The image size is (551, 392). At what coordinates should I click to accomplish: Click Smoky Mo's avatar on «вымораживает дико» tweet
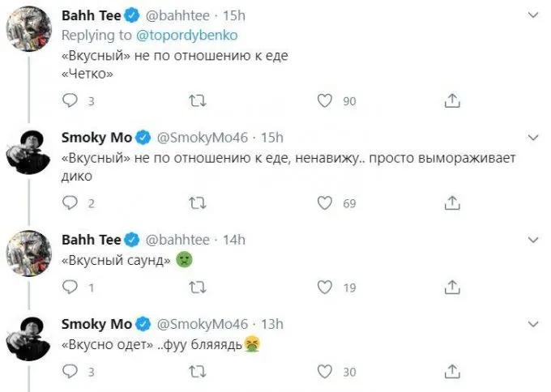tap(29, 153)
